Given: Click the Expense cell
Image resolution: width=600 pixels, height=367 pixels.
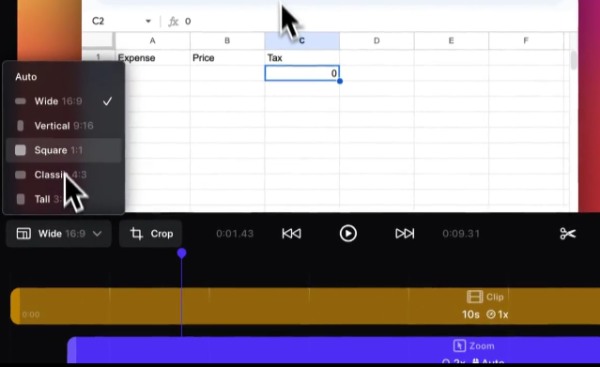Looking at the screenshot, I should pyautogui.click(x=152, y=58).
